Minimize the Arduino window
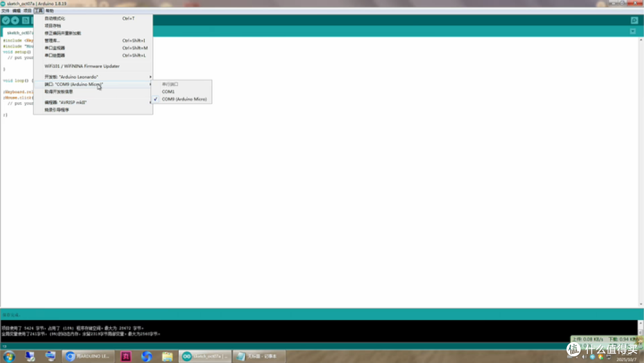 [x=614, y=4]
